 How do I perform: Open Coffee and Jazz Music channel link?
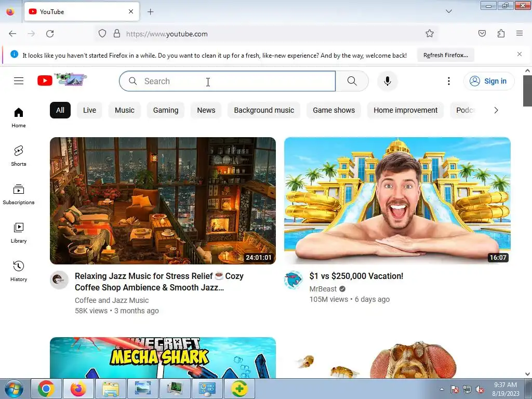click(x=112, y=300)
